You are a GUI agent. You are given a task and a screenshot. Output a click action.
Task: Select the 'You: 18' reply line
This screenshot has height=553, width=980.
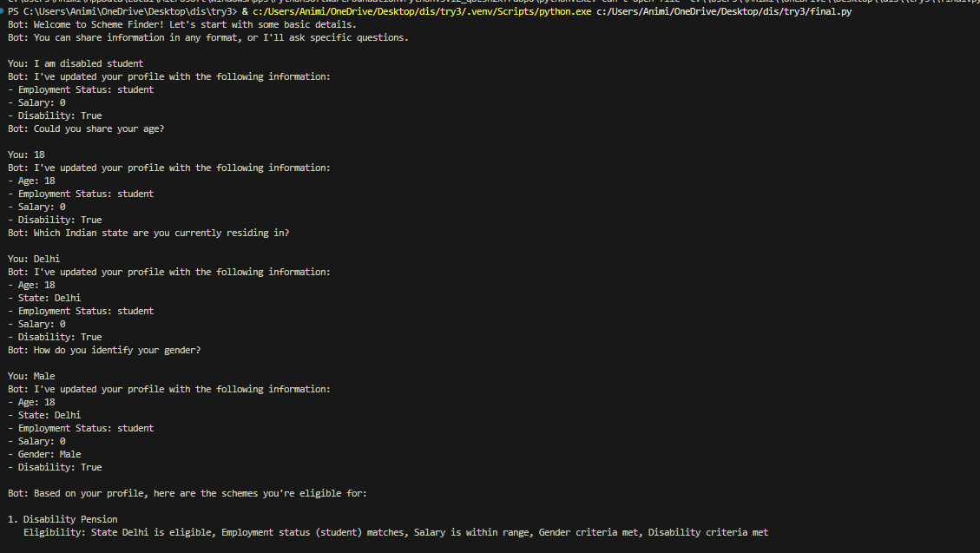click(26, 155)
